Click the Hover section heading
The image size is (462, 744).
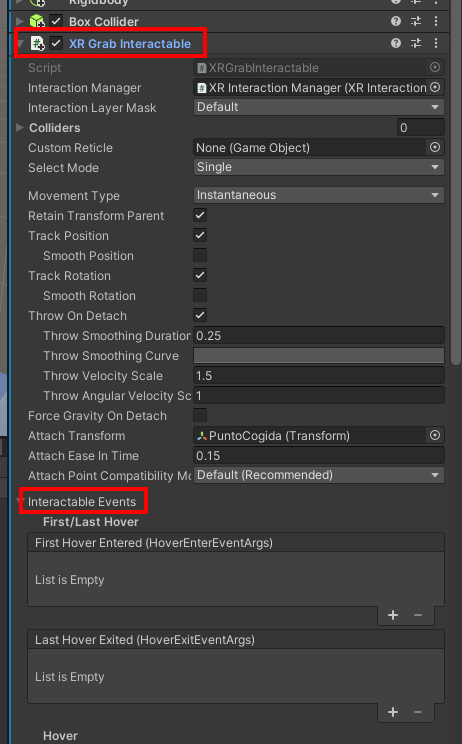pos(60,735)
